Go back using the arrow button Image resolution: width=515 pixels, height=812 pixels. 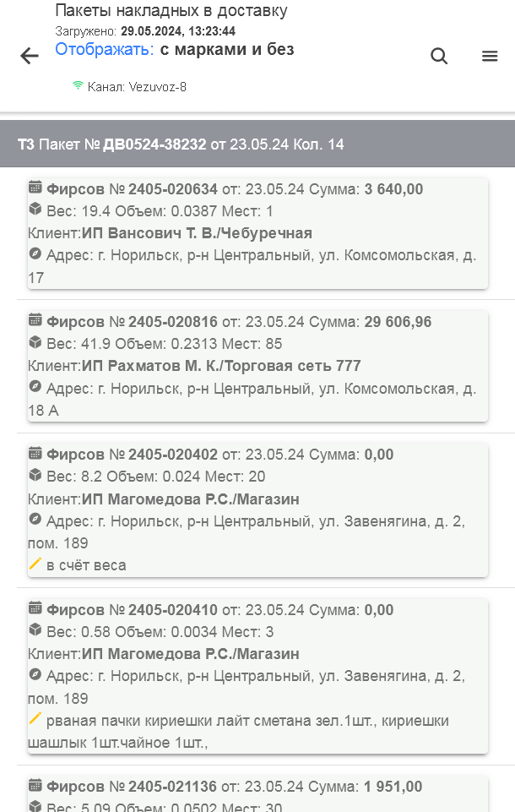click(29, 56)
